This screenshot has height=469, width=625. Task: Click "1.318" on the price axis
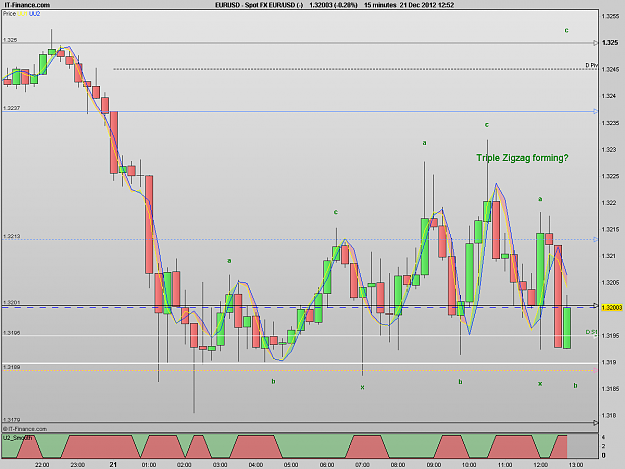(609, 416)
